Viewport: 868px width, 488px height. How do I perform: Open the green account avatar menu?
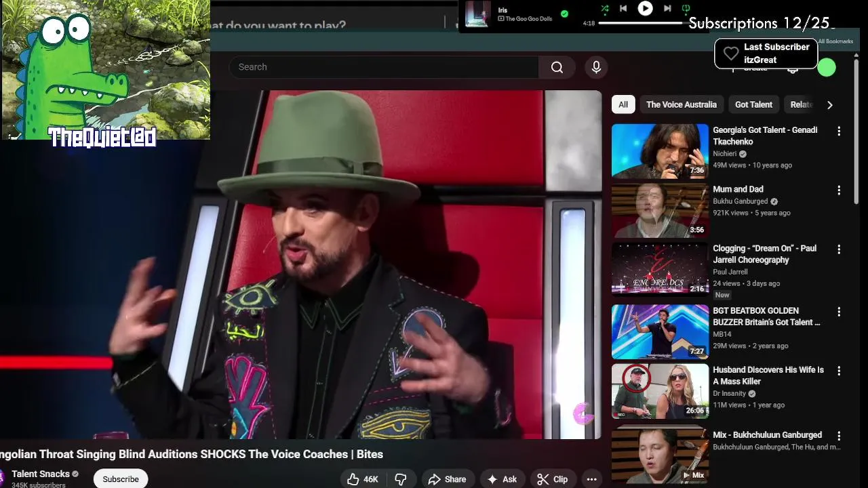point(826,68)
